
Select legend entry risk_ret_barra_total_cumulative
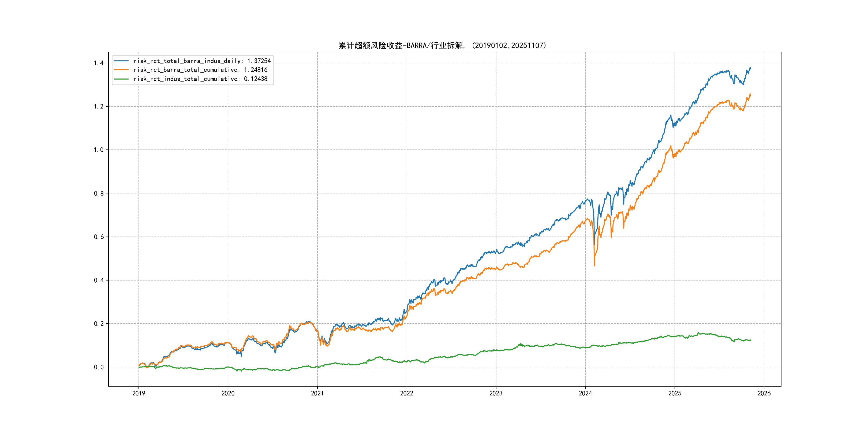[x=200, y=70]
